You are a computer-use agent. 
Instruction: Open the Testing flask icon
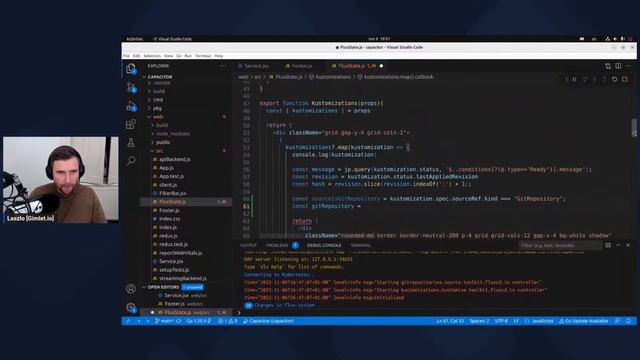131,142
